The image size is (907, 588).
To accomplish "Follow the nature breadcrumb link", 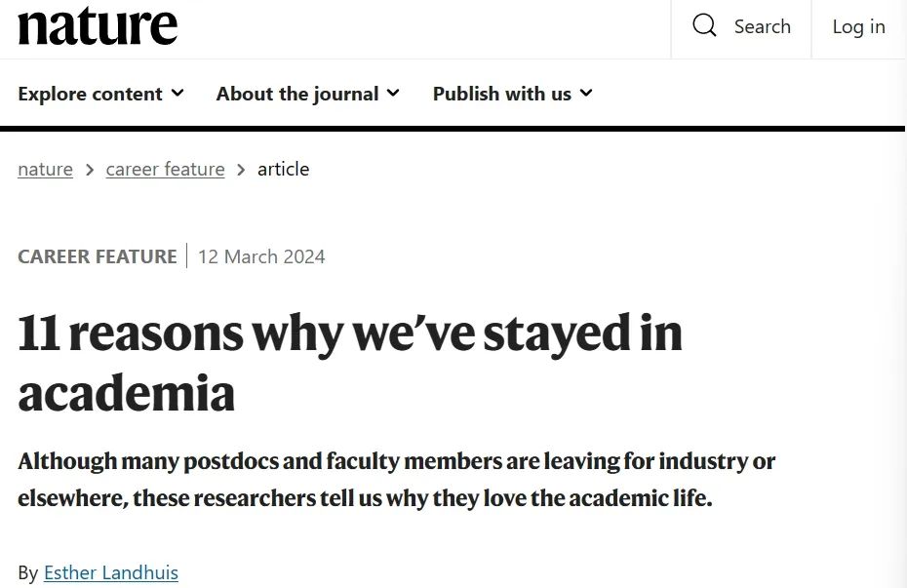I will tap(45, 170).
